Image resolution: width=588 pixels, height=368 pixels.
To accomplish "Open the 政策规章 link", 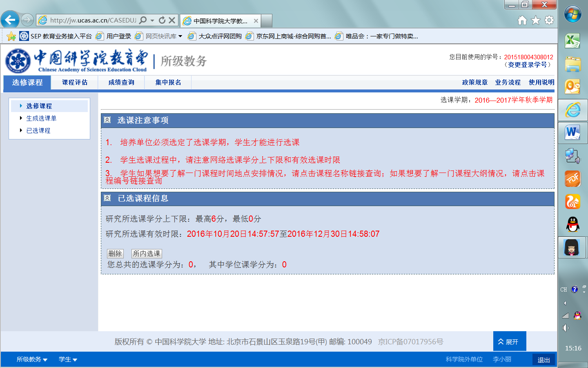I will tap(475, 82).
